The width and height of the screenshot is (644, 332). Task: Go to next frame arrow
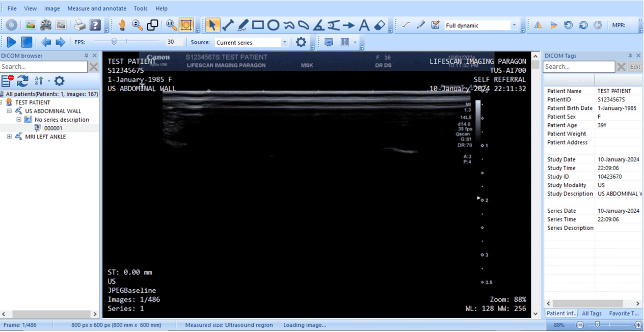coord(61,42)
